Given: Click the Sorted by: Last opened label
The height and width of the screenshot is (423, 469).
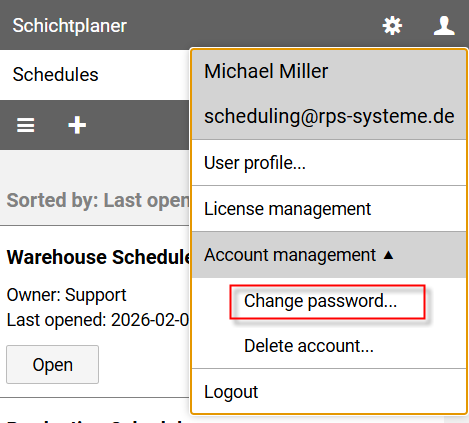Looking at the screenshot, I should click(98, 200).
